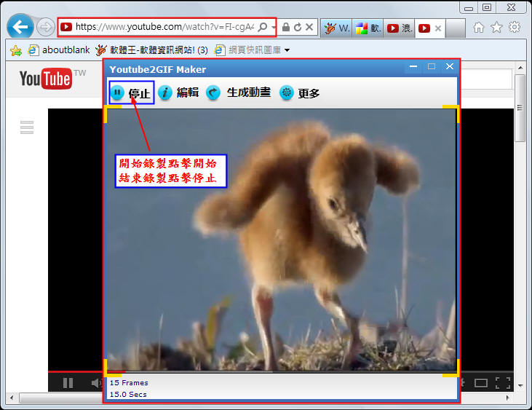The image size is (532, 410).
Task: Click the YouTube URL address field
Action: tap(164, 27)
